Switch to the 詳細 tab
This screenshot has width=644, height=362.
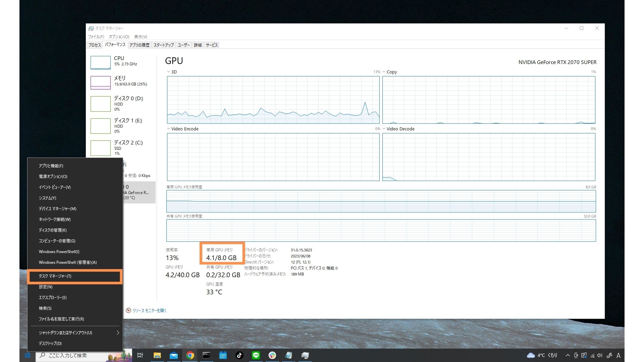pos(198,45)
